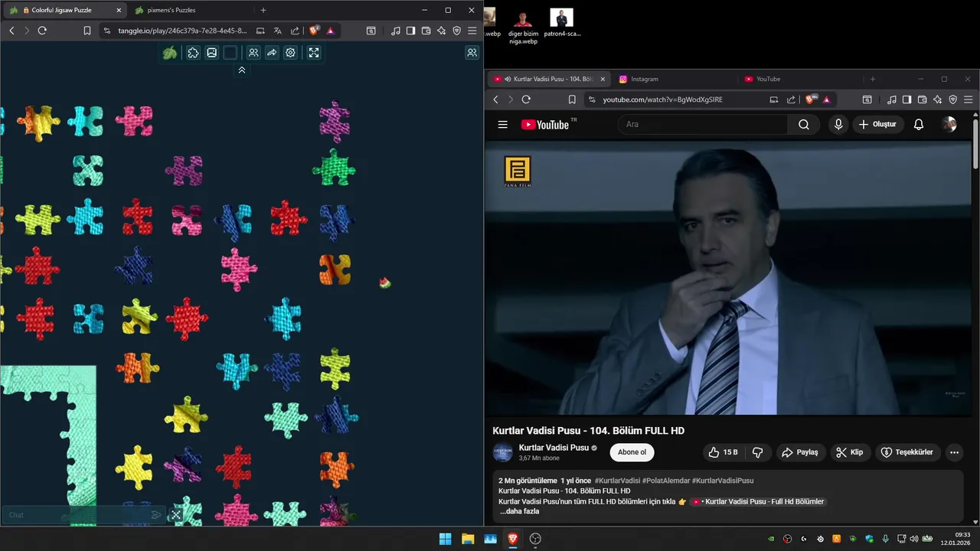The width and height of the screenshot is (980, 551).
Task: Open YouTube notifications bell
Action: coord(919,124)
